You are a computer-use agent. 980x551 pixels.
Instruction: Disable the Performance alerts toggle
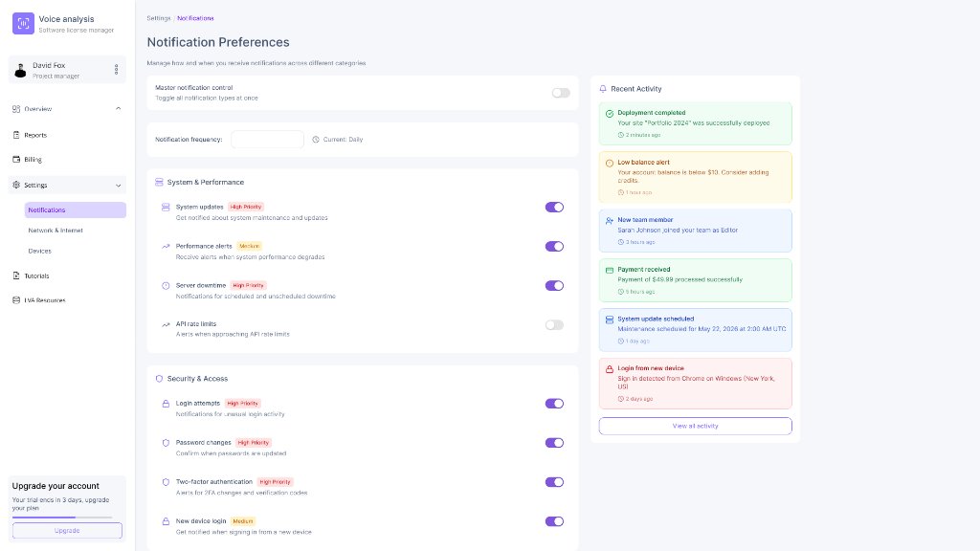pyautogui.click(x=554, y=246)
